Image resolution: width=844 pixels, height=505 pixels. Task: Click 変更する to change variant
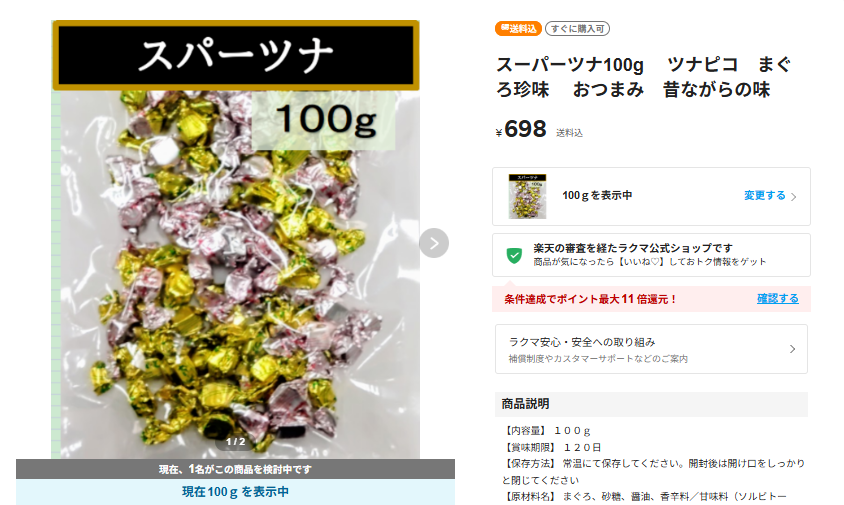[764, 195]
